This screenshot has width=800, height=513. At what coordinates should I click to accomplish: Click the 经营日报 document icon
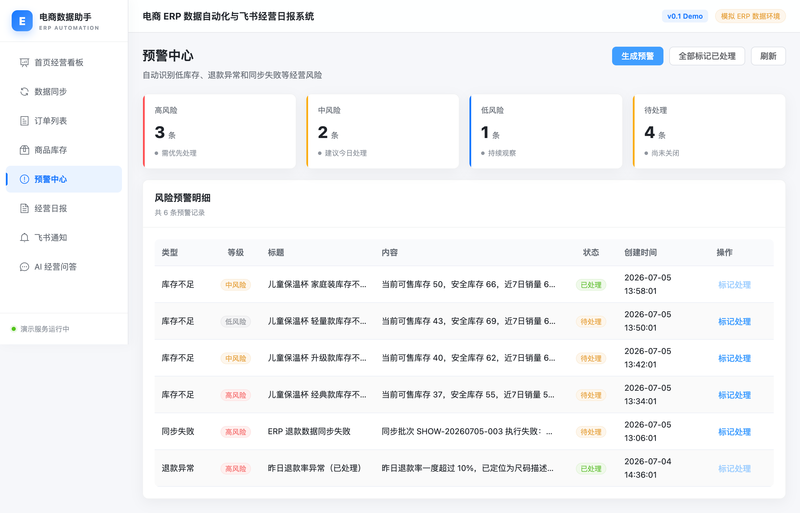pyautogui.click(x=24, y=208)
